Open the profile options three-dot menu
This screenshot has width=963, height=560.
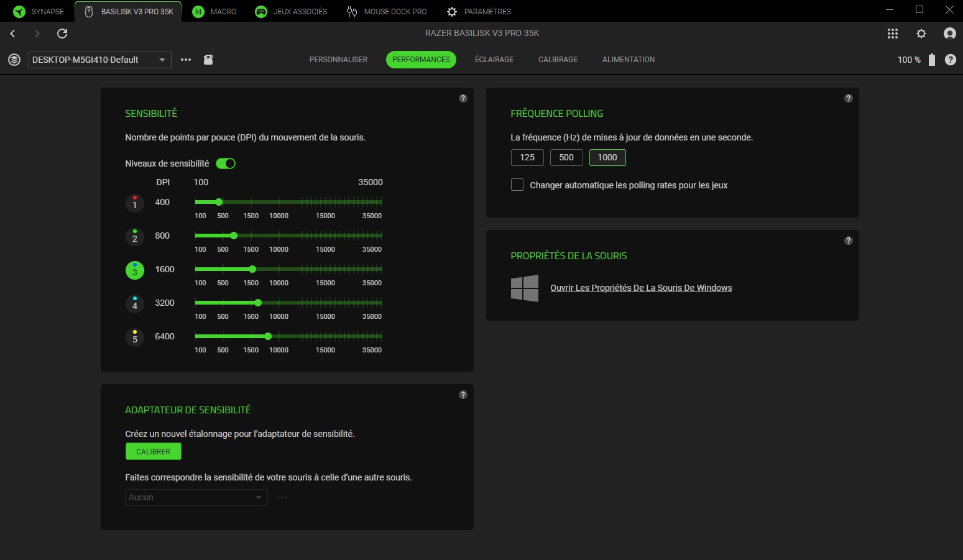186,60
